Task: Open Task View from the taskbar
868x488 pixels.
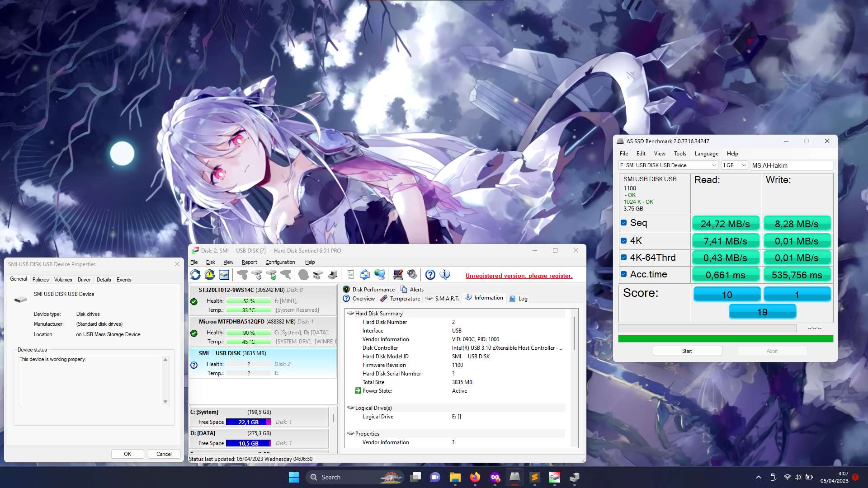Action: (415, 477)
